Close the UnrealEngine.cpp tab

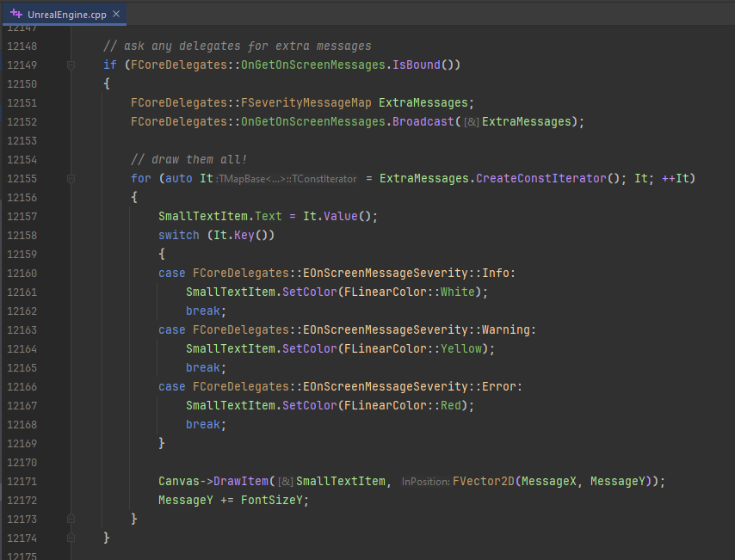(x=116, y=14)
